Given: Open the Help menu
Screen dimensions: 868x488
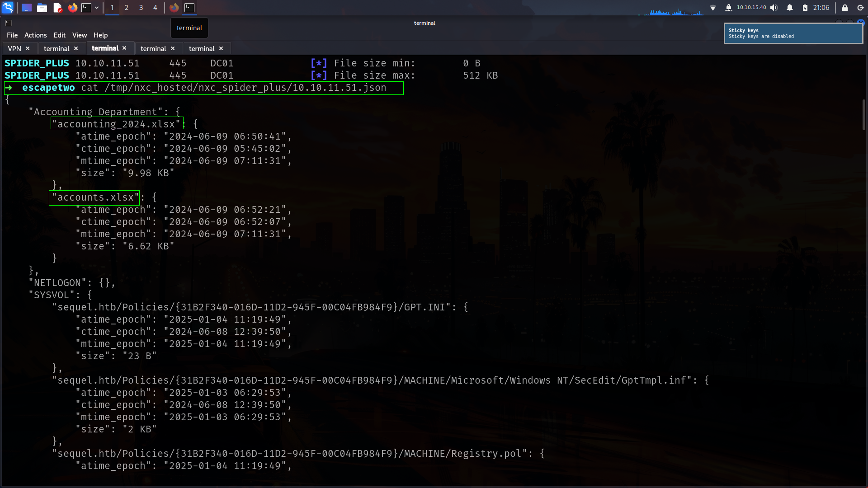Looking at the screenshot, I should point(100,35).
